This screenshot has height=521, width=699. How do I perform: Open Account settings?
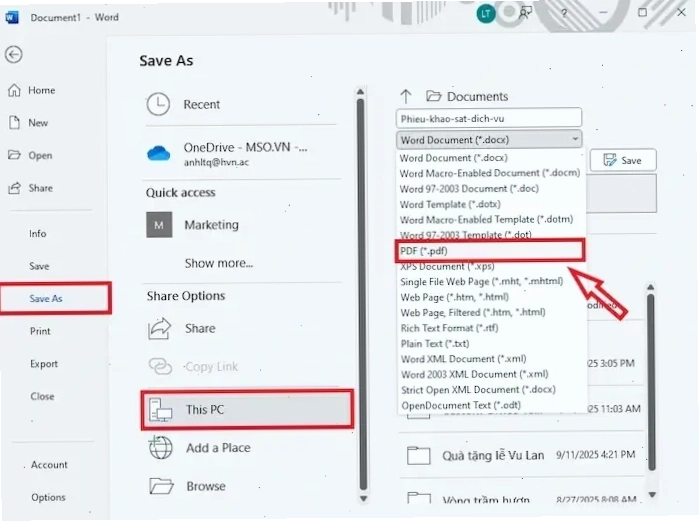(49, 465)
